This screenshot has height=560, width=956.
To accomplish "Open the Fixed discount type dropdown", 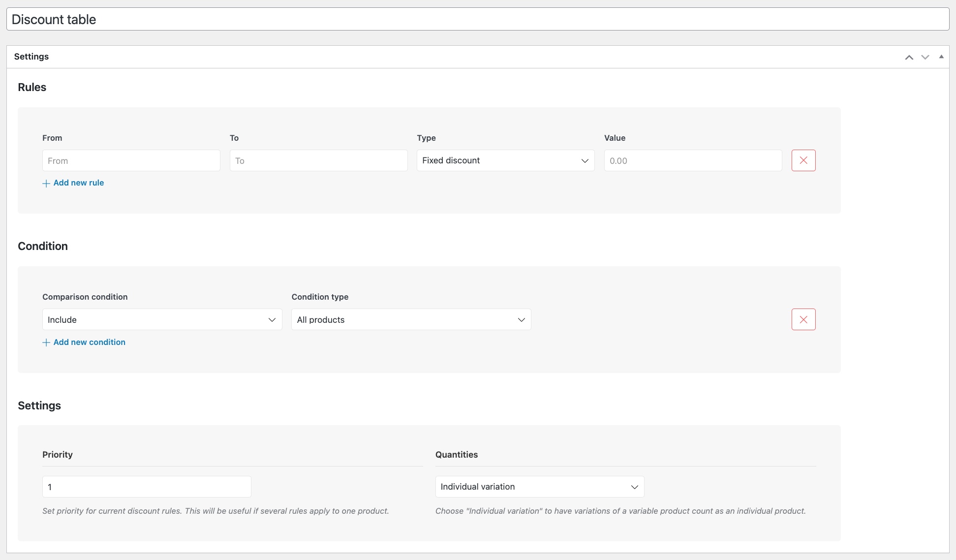I will [x=506, y=160].
